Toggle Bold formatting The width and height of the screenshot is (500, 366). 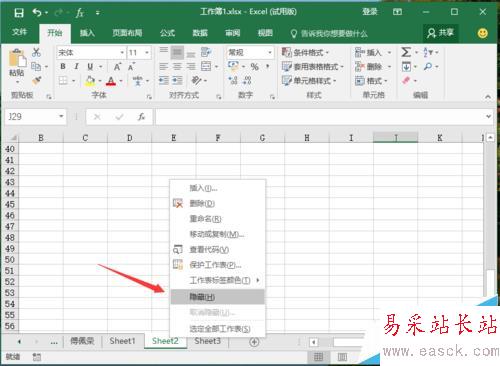coord(63,66)
